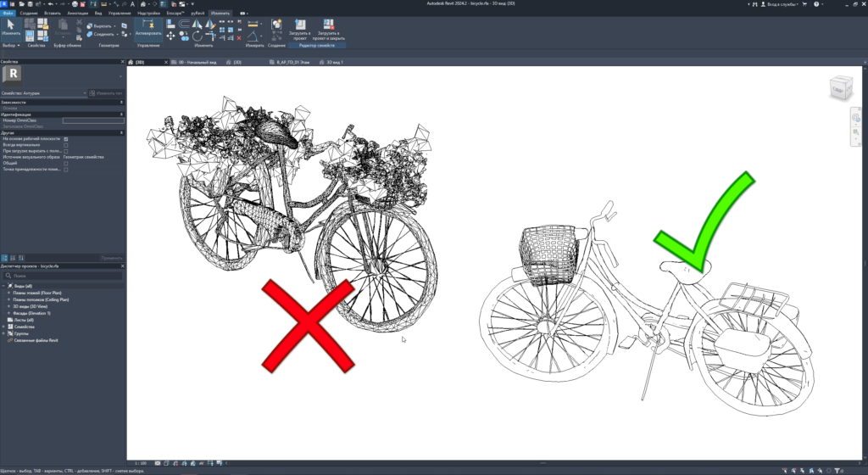Switch to the Создание ribbon tab
Screen dimensions: 868x475
point(29,13)
